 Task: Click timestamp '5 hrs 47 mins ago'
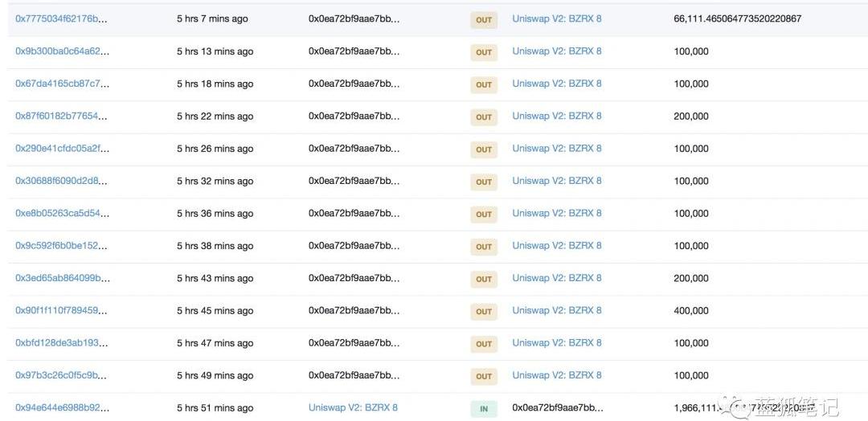point(215,343)
